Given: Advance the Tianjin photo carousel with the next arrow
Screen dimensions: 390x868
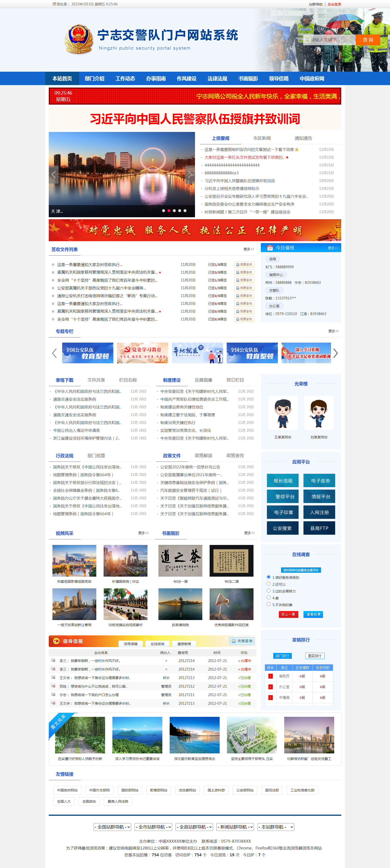Looking at the screenshot, I should 190,175.
